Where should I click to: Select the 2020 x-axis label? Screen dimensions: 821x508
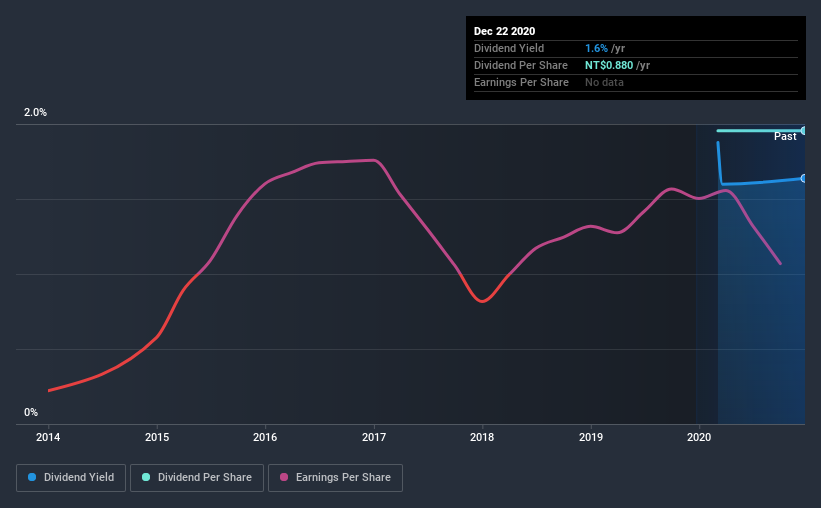[x=699, y=437]
